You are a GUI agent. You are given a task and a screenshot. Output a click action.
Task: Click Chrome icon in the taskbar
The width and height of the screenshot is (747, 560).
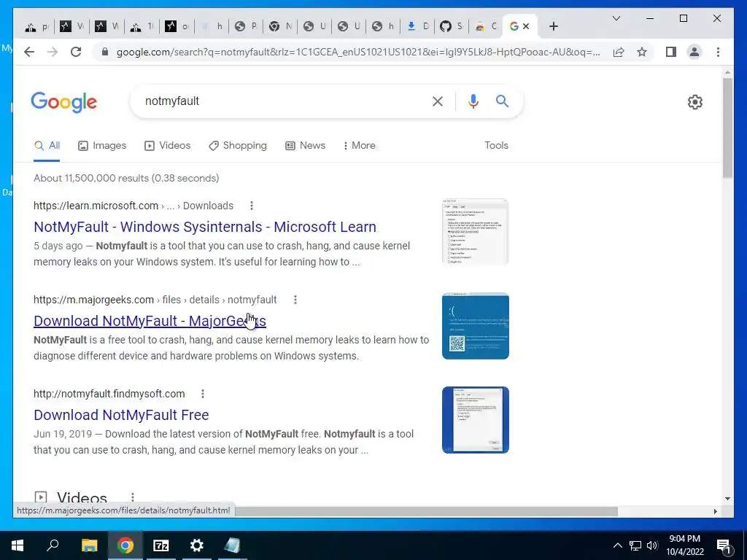pos(125,545)
